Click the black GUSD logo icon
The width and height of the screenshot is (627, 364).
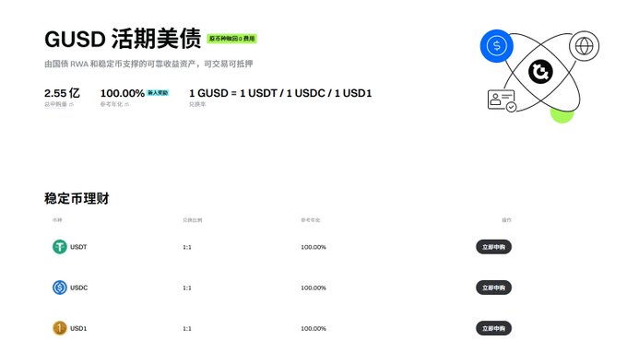540,72
